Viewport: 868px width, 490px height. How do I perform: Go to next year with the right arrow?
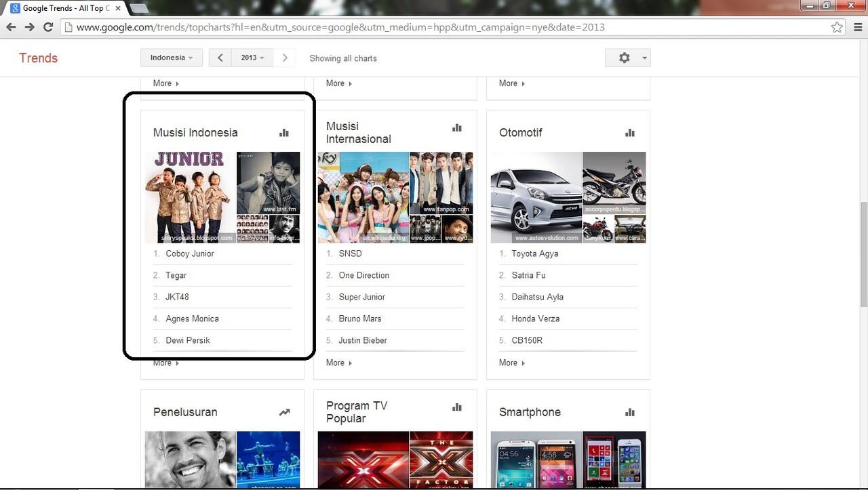[285, 58]
